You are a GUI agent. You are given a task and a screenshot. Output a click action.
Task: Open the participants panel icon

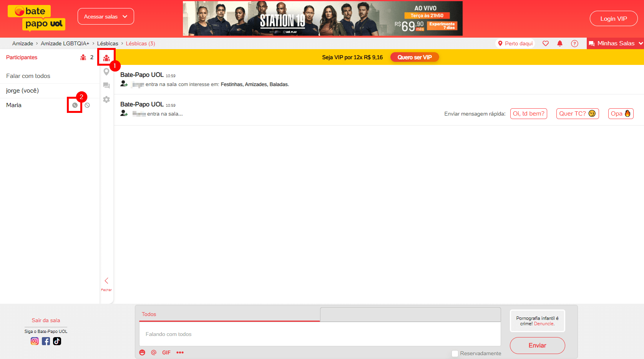[106, 58]
